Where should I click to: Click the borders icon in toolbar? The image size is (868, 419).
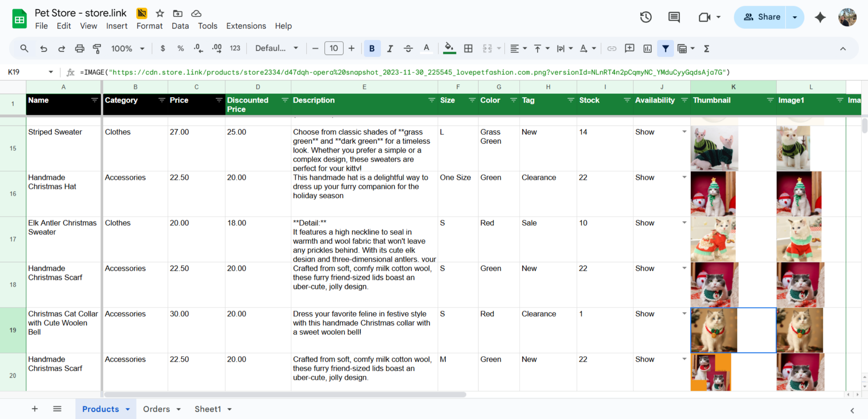point(468,48)
